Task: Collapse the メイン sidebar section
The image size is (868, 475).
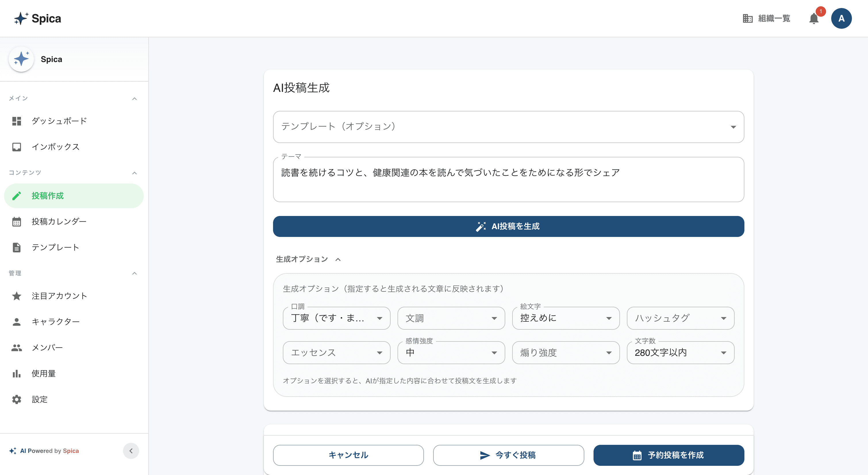Action: pyautogui.click(x=135, y=98)
